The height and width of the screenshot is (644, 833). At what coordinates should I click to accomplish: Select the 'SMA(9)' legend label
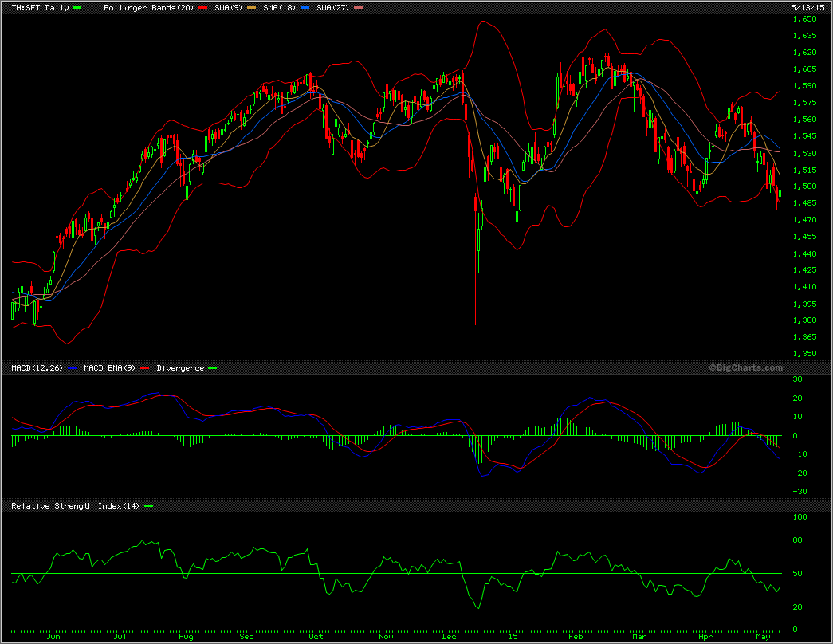[x=229, y=8]
